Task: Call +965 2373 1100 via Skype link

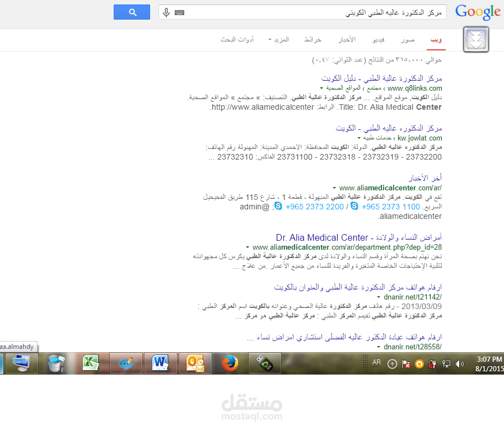Action: click(391, 207)
